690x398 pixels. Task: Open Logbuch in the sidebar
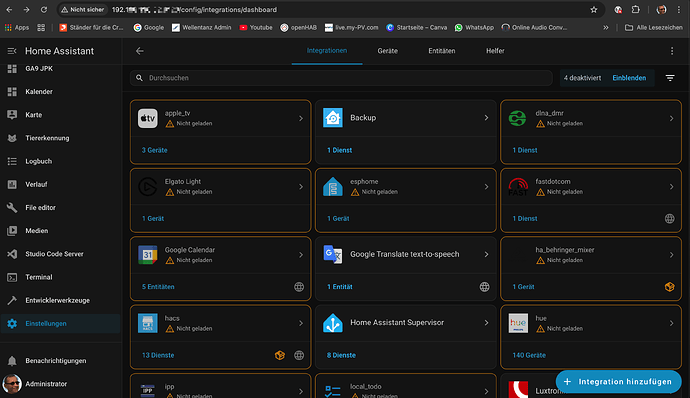[60, 161]
